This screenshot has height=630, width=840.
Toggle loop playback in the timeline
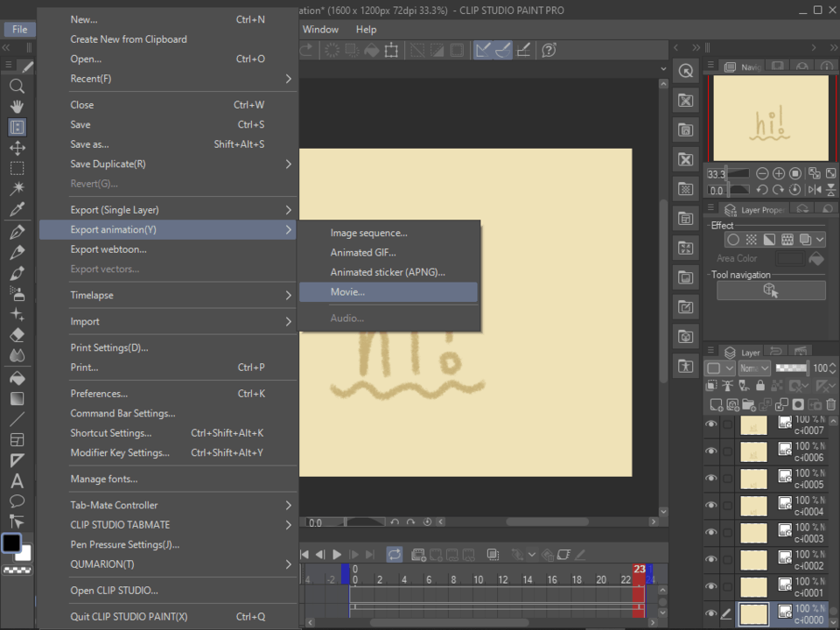coord(395,554)
